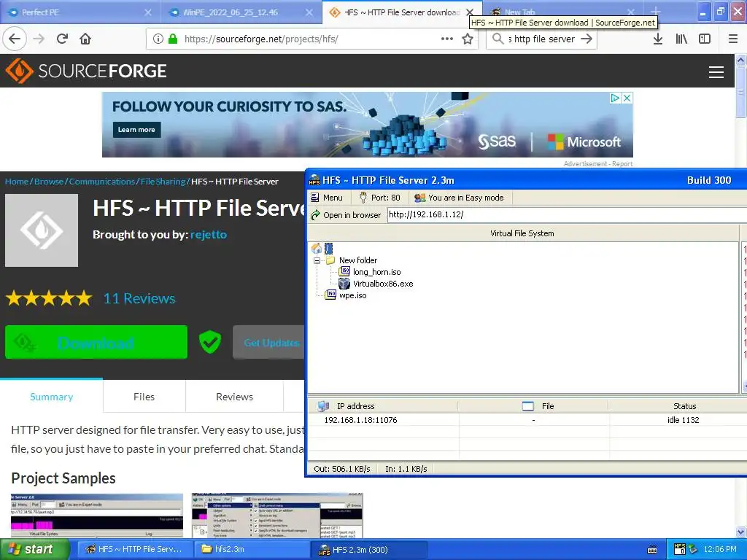Click the green verified shield icon
This screenshot has width=747, height=560.
click(210, 342)
